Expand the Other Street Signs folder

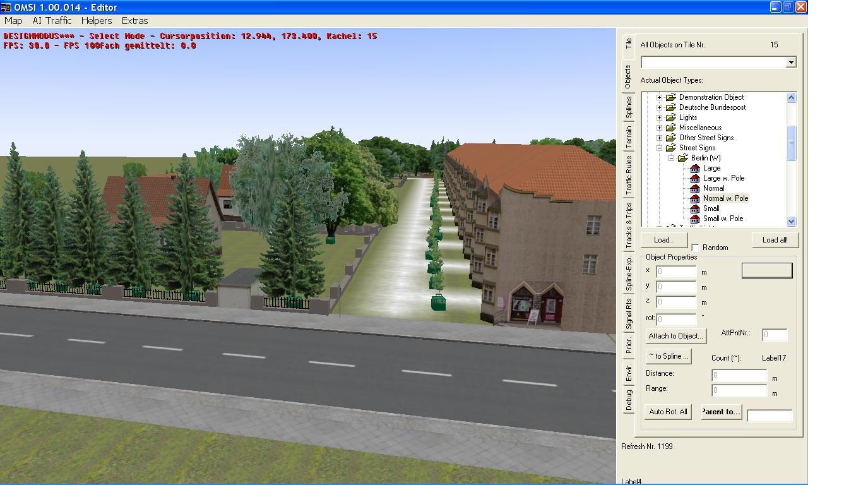660,138
